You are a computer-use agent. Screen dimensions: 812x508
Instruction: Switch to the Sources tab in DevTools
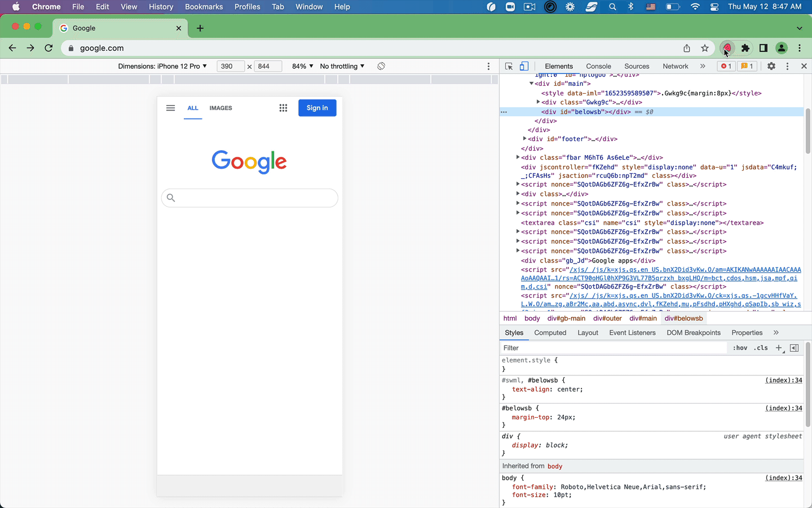637,66
